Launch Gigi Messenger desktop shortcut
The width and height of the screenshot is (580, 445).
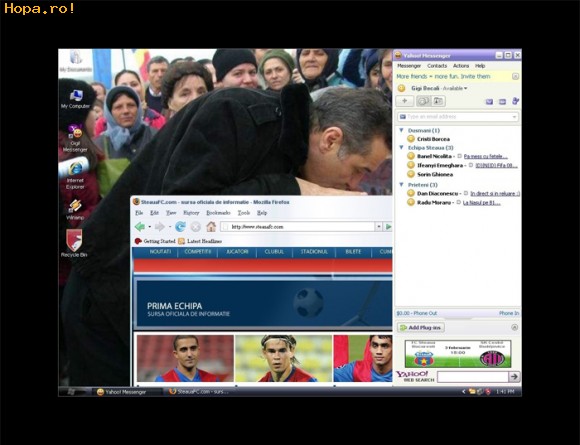75,138
